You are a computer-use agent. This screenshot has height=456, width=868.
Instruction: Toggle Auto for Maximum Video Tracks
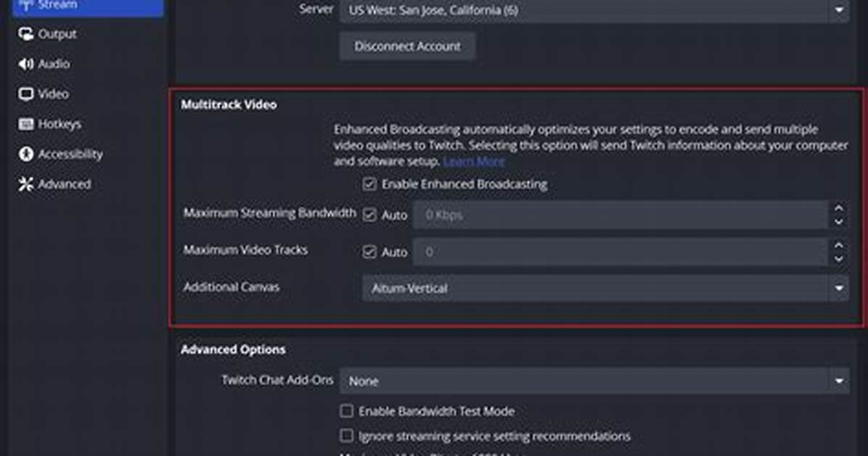[x=369, y=252]
